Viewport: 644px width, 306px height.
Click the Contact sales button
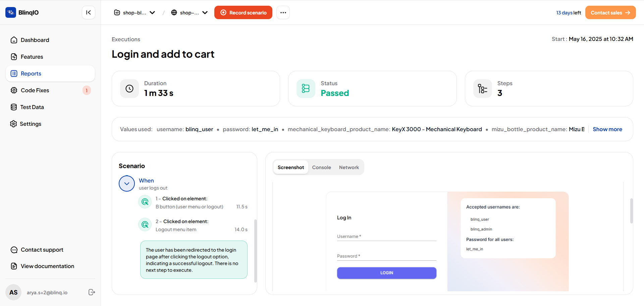pos(610,12)
